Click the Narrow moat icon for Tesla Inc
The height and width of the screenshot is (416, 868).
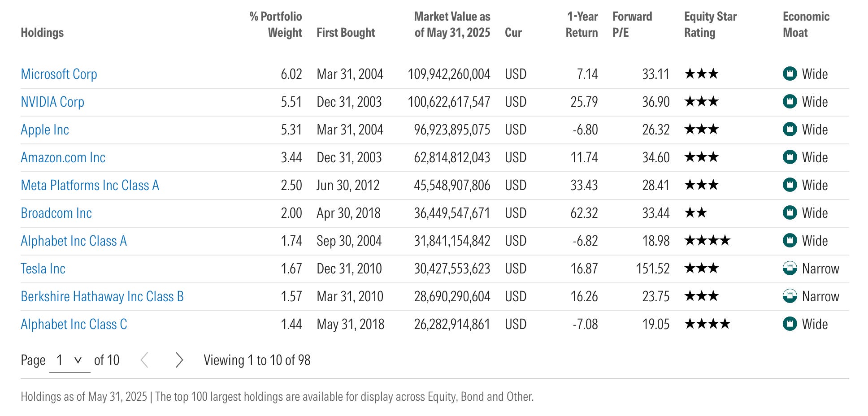pyautogui.click(x=790, y=268)
